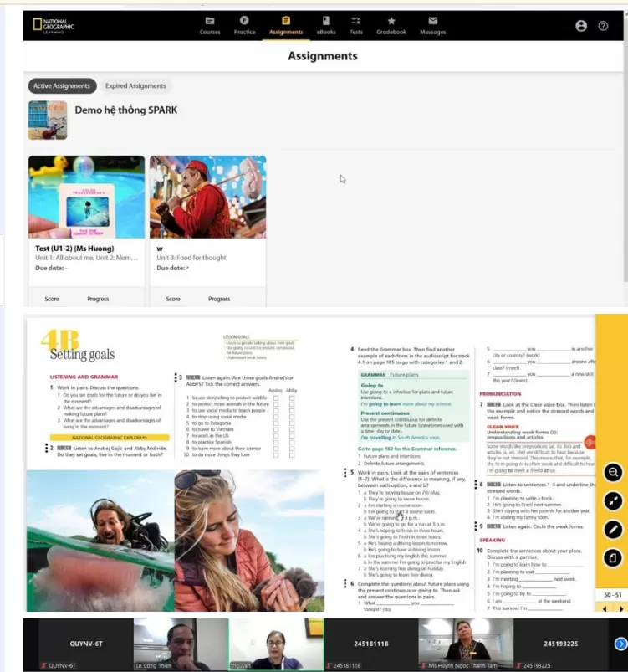Go to the Practice page
628x672 pixels.
(245, 25)
